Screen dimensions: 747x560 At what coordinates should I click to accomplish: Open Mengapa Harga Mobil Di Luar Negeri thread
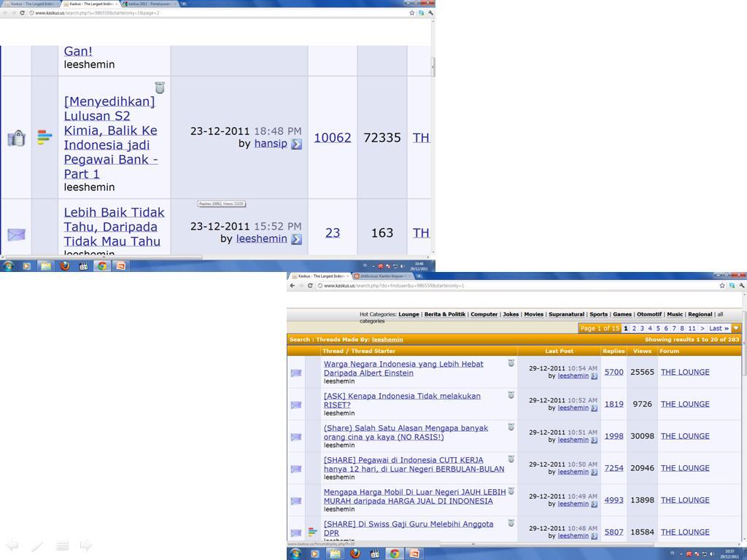point(414,496)
